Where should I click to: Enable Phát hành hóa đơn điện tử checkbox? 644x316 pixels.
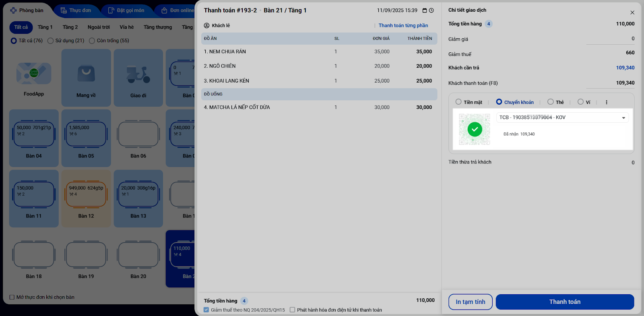(293, 310)
